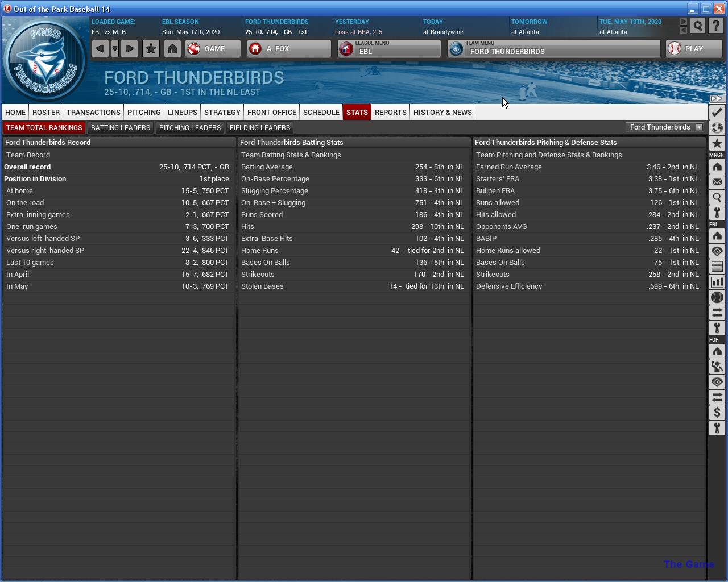Image resolution: width=728 pixels, height=582 pixels.
Task: Click the forward navigation arrow icon
Action: pos(130,49)
